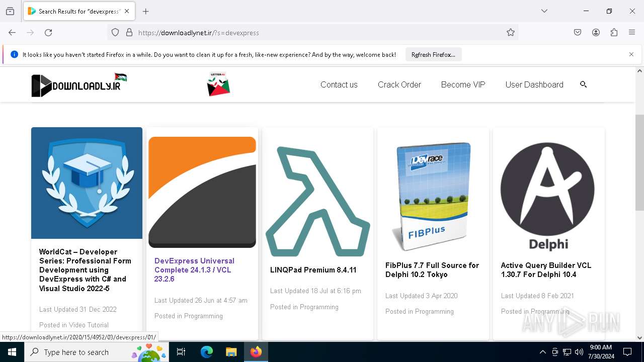Viewport: 644px width, 362px height.
Task: Click the Firefox View icon
Action: point(10,11)
